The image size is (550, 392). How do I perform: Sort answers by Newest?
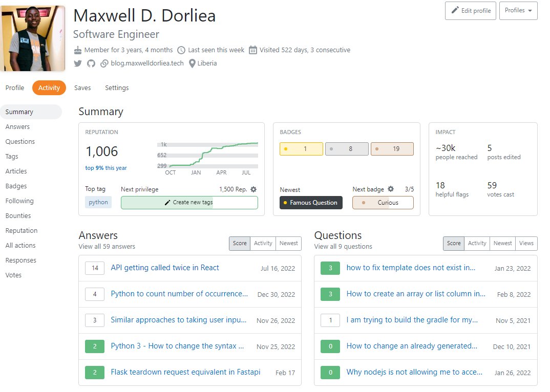coord(288,244)
